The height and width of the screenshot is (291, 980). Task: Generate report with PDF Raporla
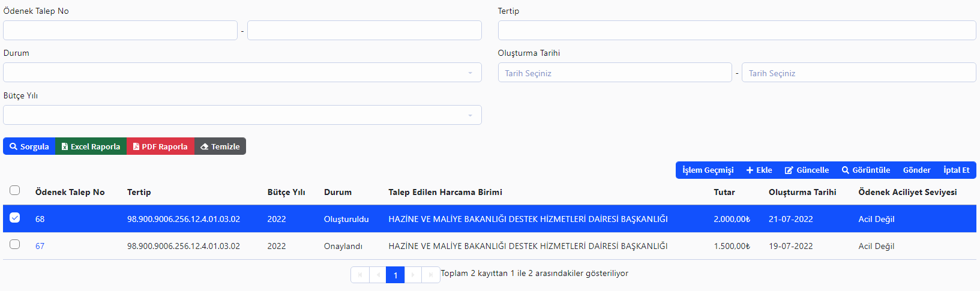160,146
